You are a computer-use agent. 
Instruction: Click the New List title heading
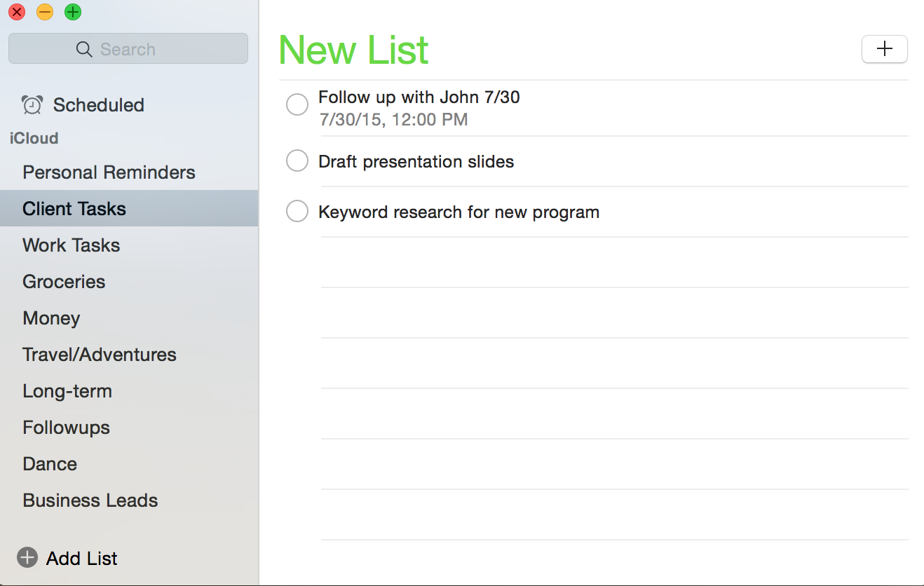[353, 50]
